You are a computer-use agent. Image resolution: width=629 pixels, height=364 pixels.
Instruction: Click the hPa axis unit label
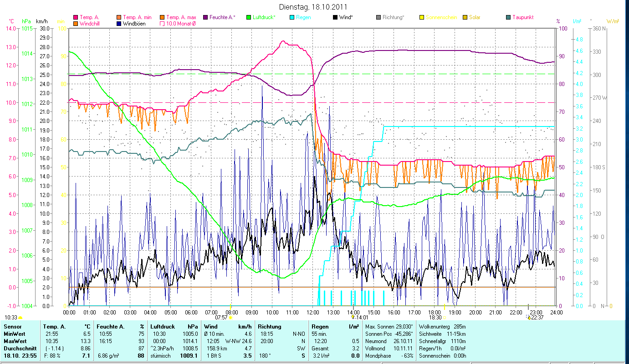coord(26,21)
